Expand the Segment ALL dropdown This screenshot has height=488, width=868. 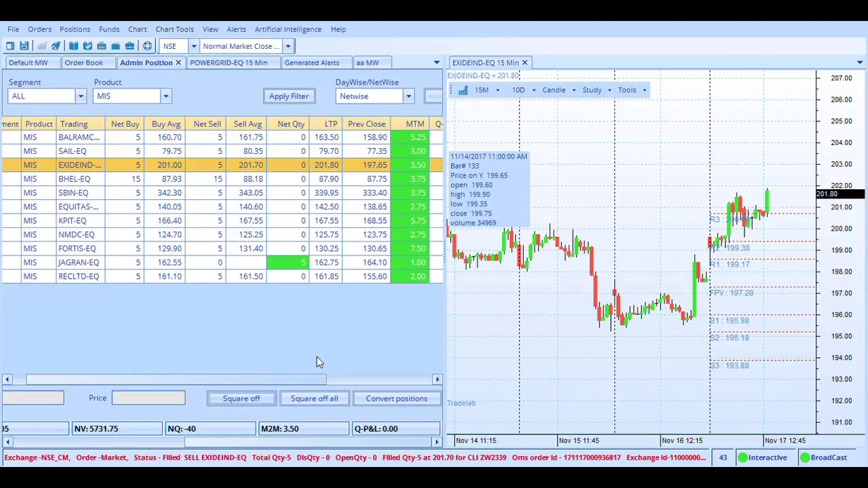pos(80,96)
